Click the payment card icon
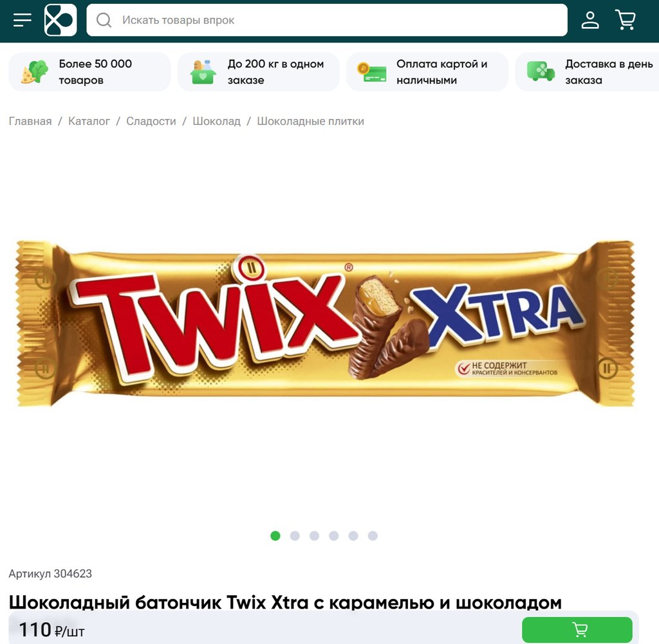This screenshot has height=644, width=659. (x=372, y=72)
